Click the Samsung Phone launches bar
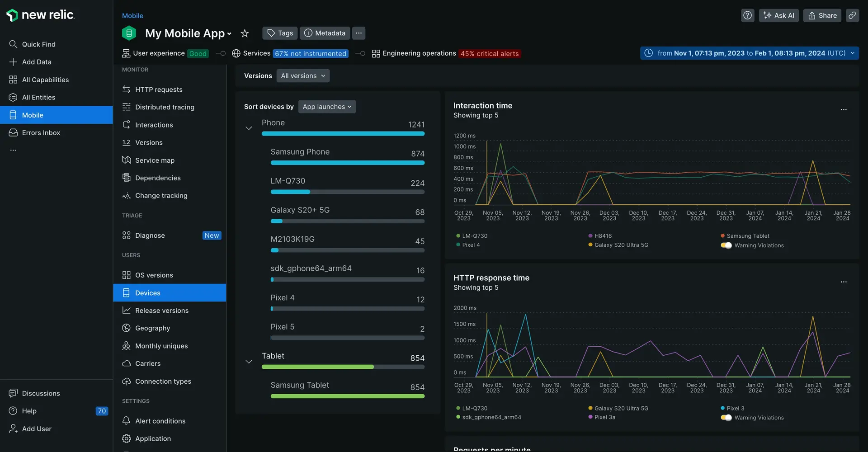Image resolution: width=868 pixels, height=452 pixels. tap(347, 163)
